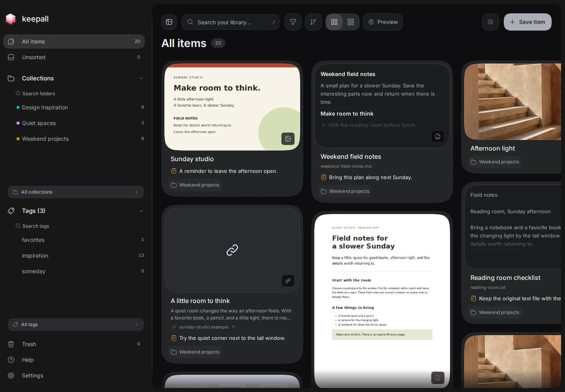
Task: Open the Weekend field notes title
Action: point(351,156)
